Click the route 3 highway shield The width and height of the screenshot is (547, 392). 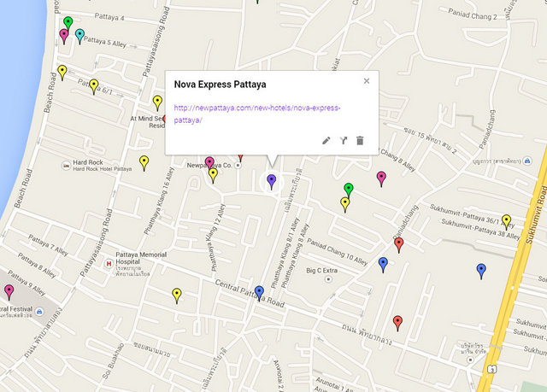tap(491, 369)
